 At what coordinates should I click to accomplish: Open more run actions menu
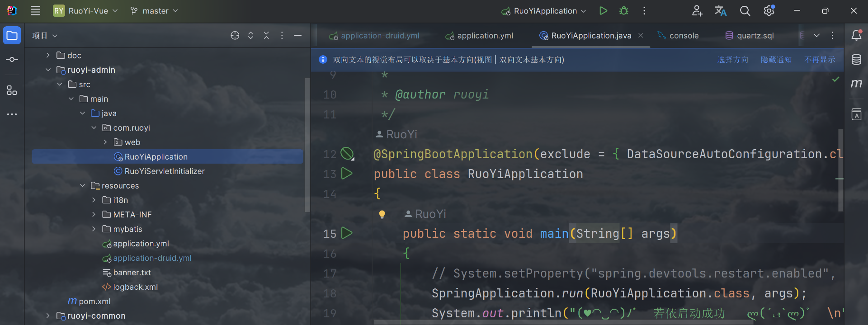click(644, 11)
